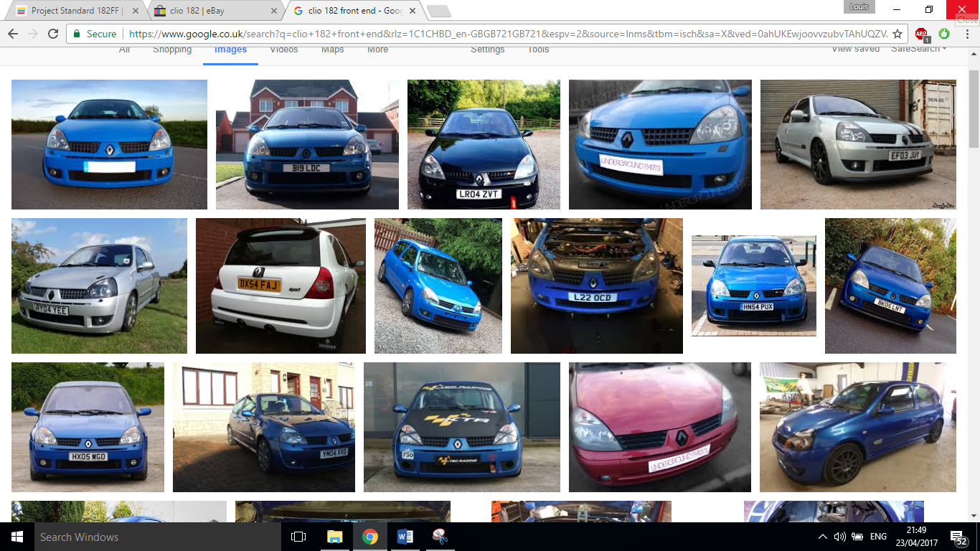980x551 pixels.
Task: Show hidden system tray icons
Action: pyautogui.click(x=822, y=537)
